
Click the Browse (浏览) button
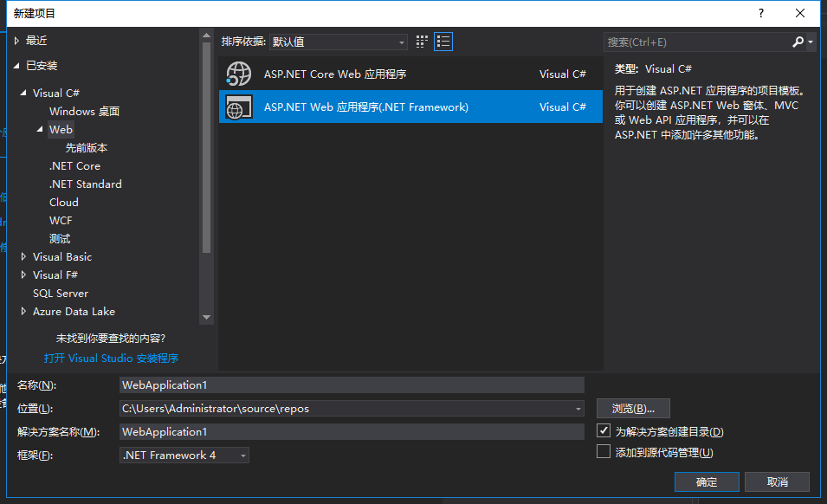pos(633,409)
